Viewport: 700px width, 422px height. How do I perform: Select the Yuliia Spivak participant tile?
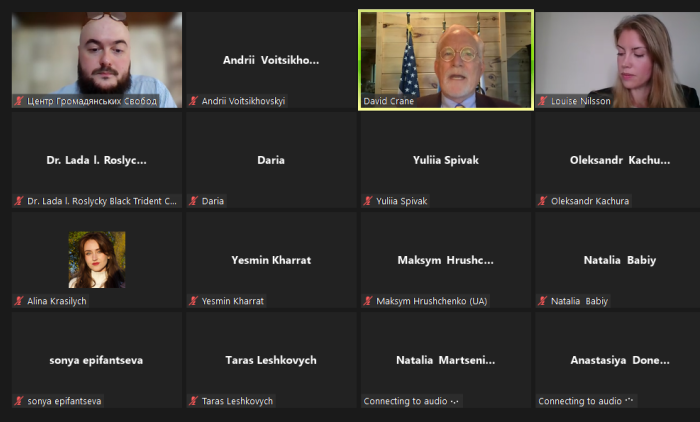coord(446,160)
